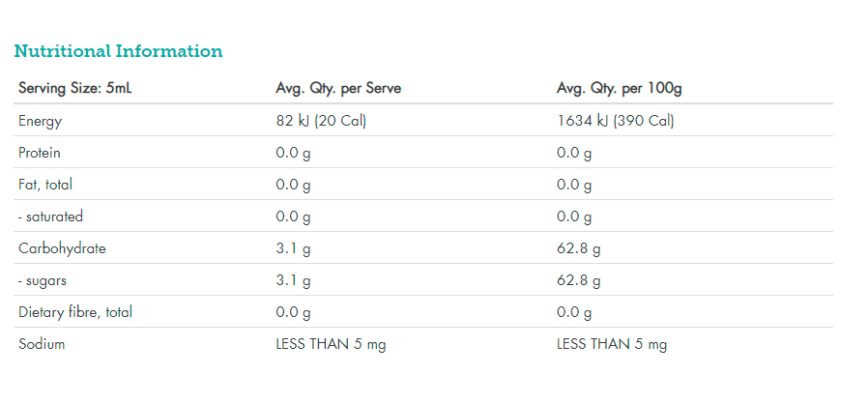Select the saturated fat row label
Image resolution: width=868 pixels, height=404 pixels.
(50, 216)
